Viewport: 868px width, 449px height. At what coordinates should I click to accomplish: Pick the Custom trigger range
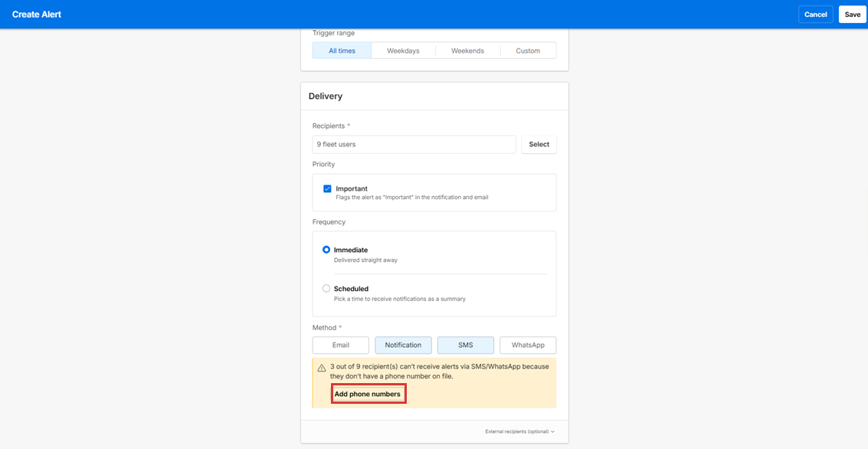(528, 51)
